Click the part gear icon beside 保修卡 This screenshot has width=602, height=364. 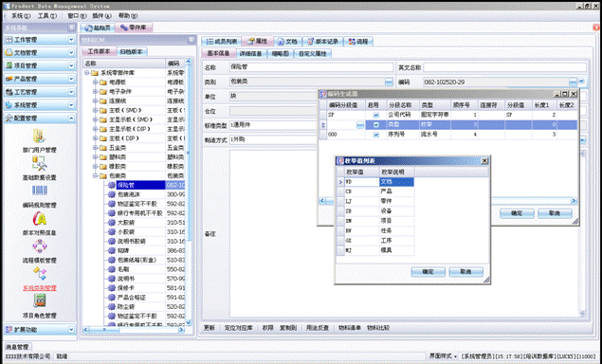point(111,287)
